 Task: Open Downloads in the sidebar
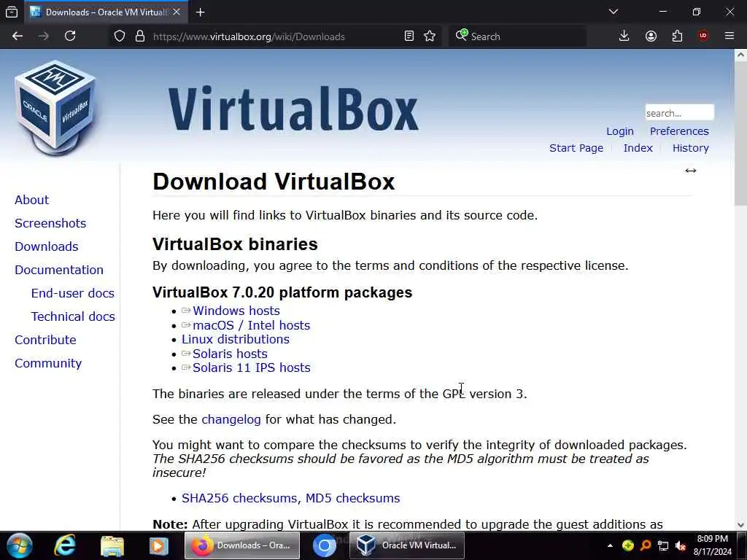pos(46,246)
